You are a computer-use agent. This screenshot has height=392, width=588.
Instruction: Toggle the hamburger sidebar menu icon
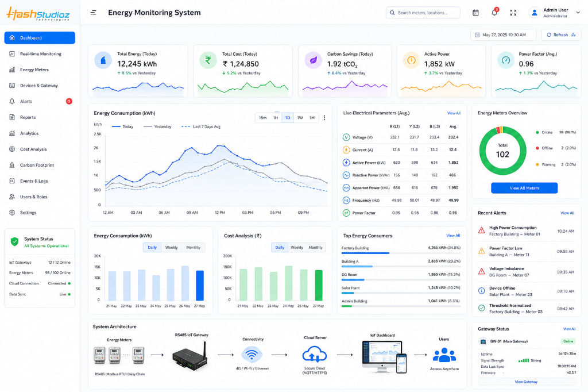click(94, 13)
